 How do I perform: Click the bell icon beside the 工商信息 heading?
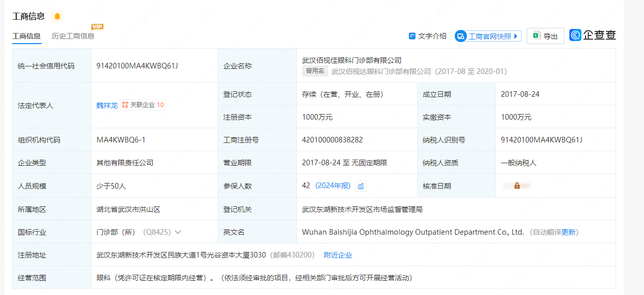tap(57, 16)
